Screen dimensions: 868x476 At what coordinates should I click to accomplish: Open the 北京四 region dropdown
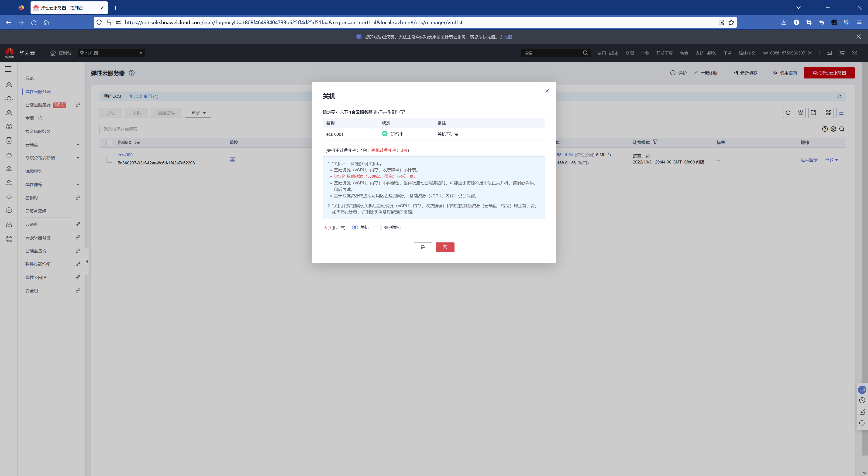[111, 53]
